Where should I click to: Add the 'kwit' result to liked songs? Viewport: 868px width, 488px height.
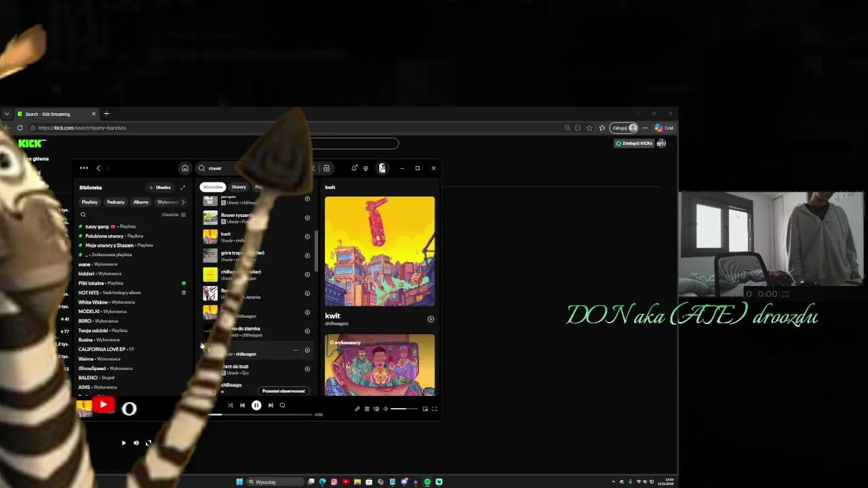(307, 237)
